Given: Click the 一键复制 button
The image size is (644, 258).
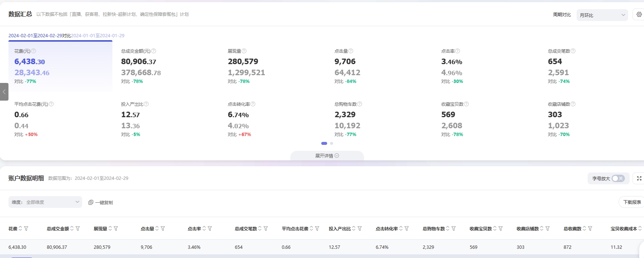Looking at the screenshot, I should (101, 202).
